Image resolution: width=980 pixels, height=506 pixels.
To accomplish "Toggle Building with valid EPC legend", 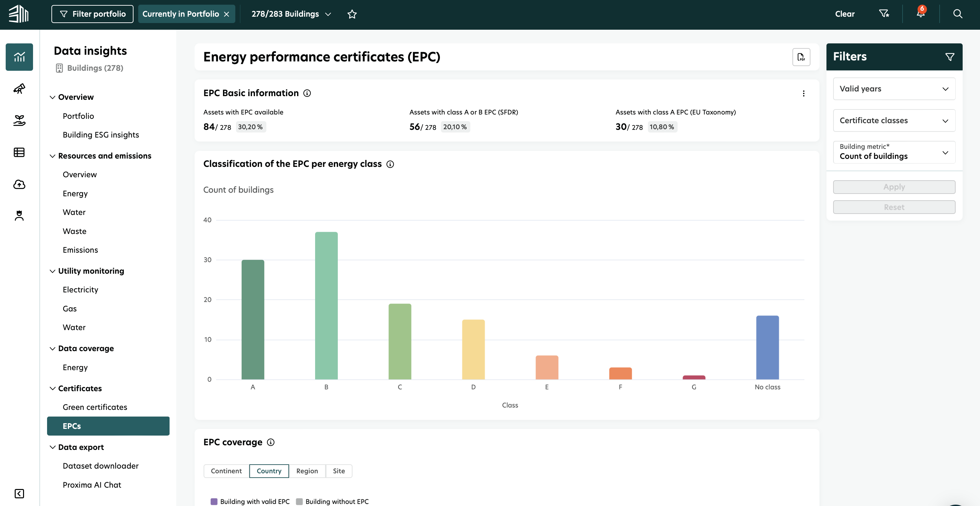I will tap(250, 501).
